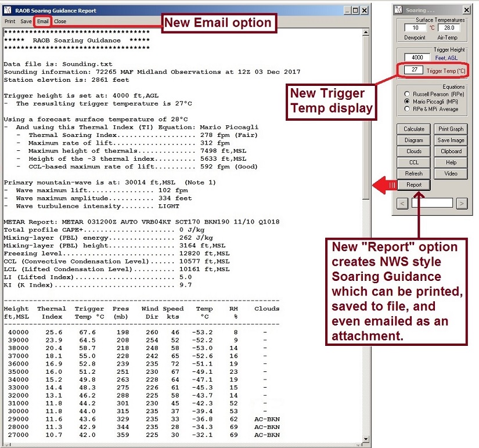Image resolution: width=479 pixels, height=448 pixels.
Task: Click the report scrollbar down arrow
Action: (366, 439)
